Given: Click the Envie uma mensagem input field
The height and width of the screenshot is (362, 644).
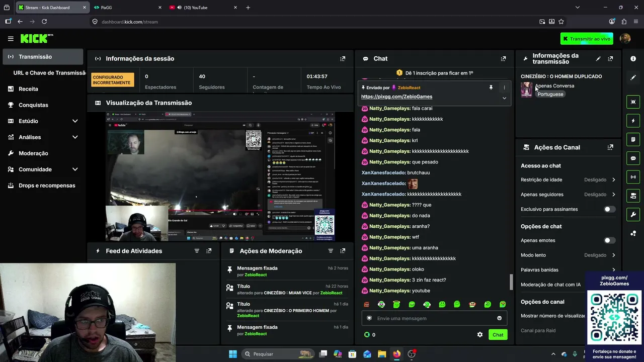Looking at the screenshot, I should [433, 318].
